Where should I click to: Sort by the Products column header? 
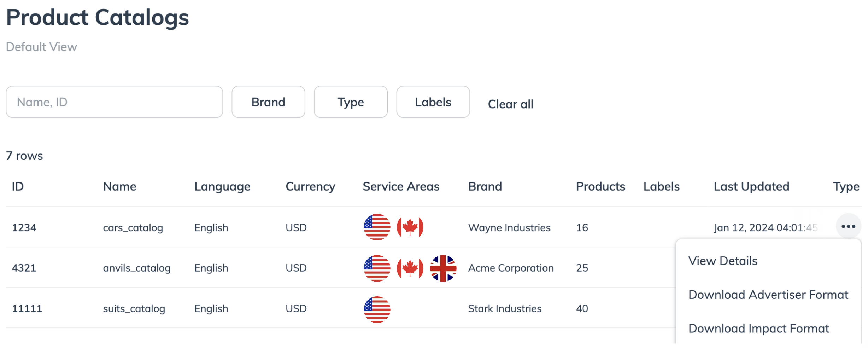(600, 186)
